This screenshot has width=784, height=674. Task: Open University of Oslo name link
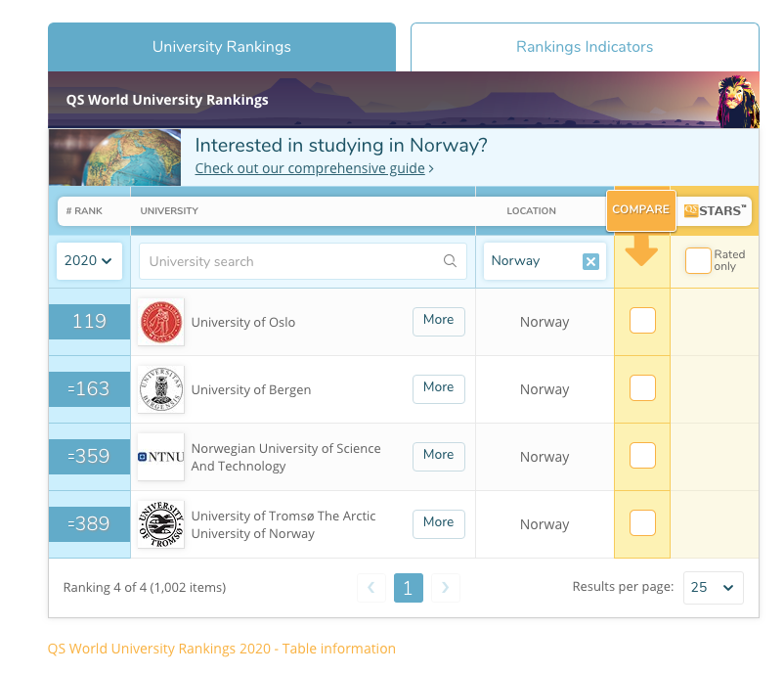click(243, 322)
